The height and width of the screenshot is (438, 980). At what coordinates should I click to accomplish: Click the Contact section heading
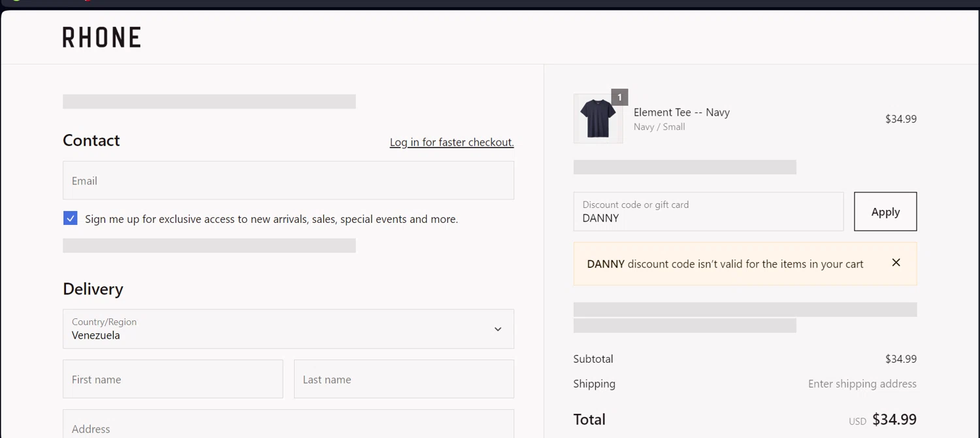pyautogui.click(x=91, y=141)
